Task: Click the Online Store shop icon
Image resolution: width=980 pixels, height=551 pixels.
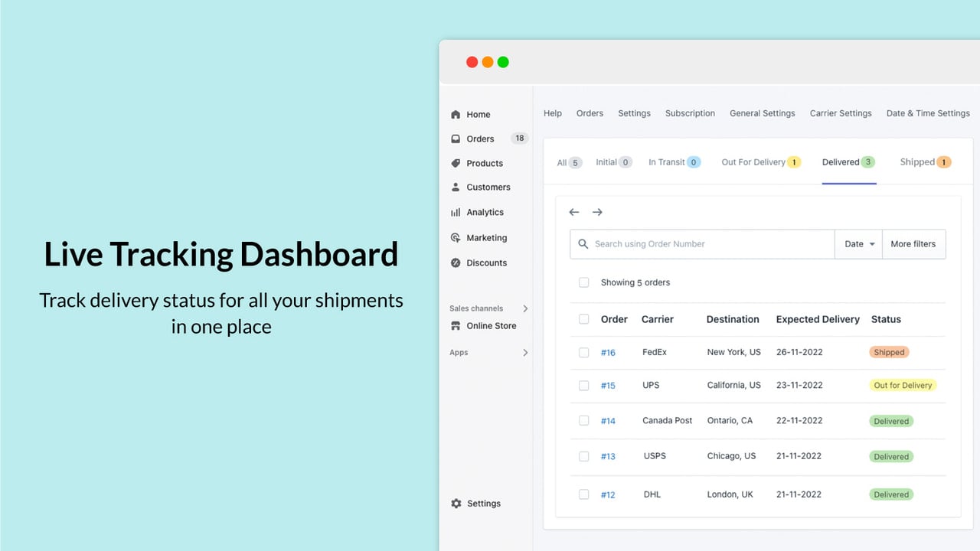Action: [x=456, y=325]
